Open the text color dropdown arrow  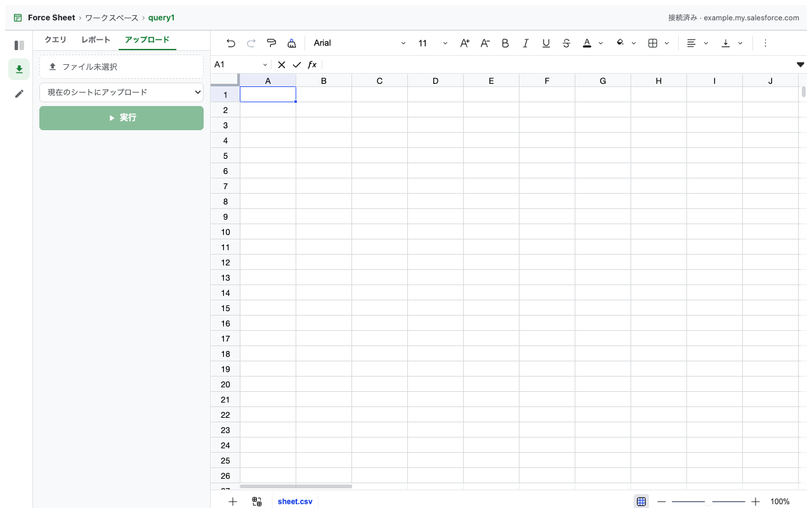tap(601, 43)
